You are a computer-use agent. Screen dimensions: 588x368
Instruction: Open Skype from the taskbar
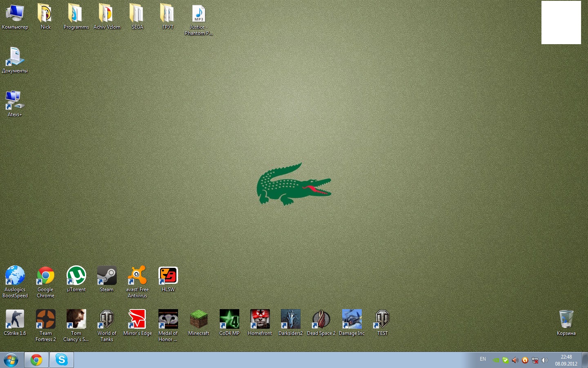pos(62,360)
